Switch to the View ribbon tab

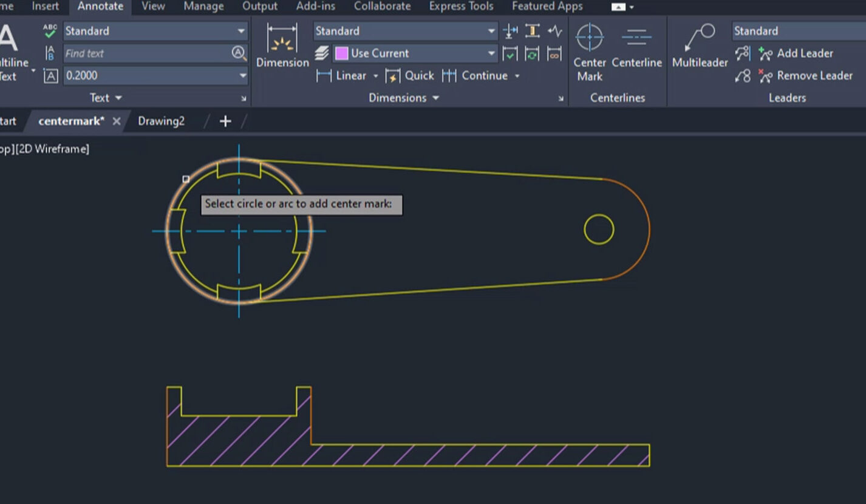point(153,6)
